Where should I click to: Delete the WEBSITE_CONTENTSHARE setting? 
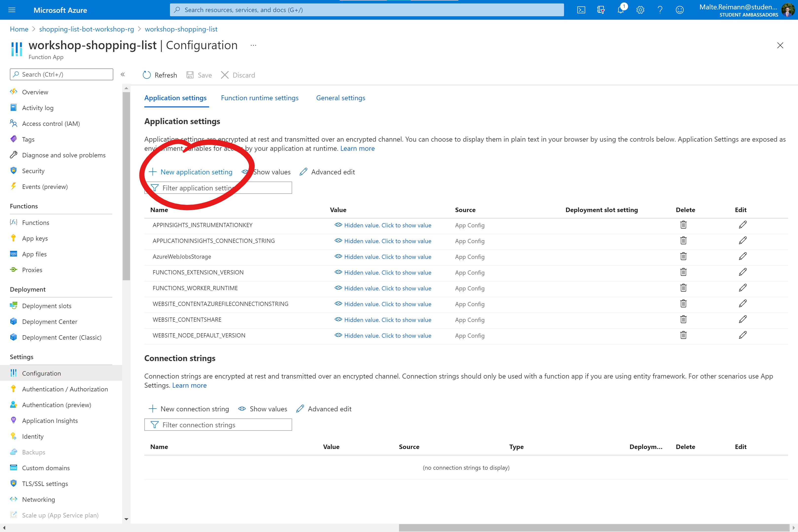(x=683, y=320)
